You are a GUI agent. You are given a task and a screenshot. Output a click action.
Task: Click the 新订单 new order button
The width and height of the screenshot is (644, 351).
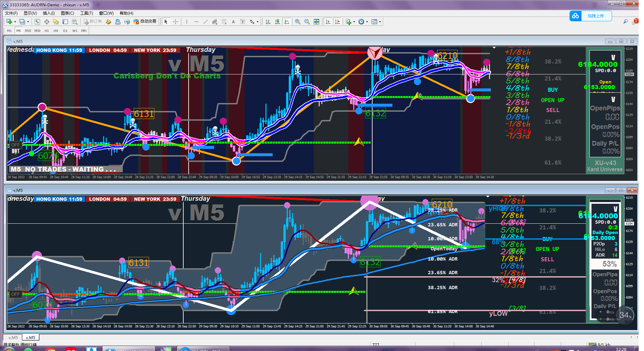point(92,21)
